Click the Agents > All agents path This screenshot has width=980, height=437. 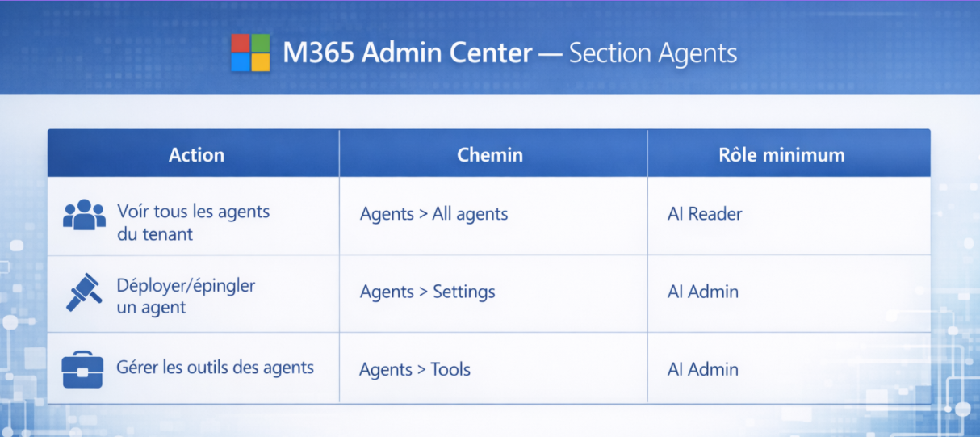pyautogui.click(x=433, y=214)
